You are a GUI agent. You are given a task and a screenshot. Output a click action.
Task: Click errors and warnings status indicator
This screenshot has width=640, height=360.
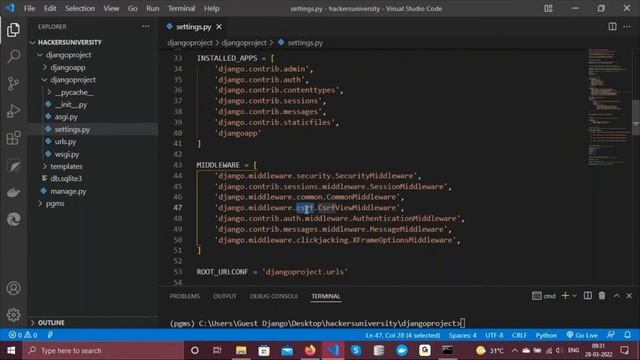tap(23, 335)
